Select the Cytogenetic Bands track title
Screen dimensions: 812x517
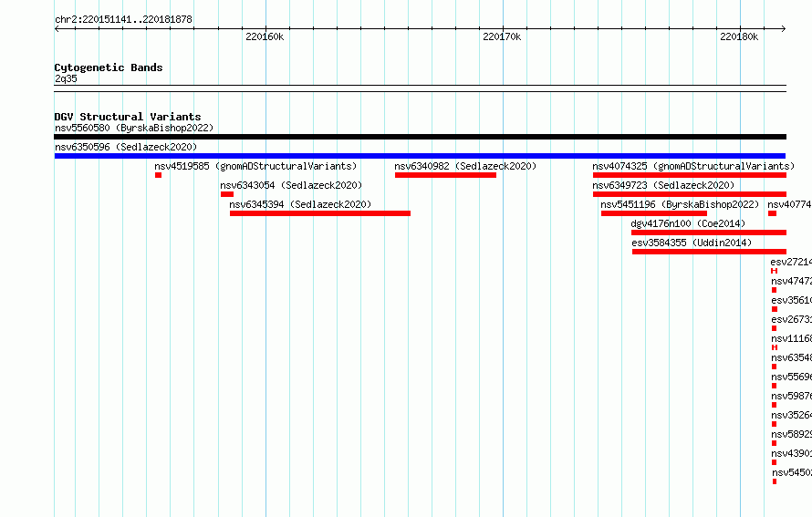point(109,67)
